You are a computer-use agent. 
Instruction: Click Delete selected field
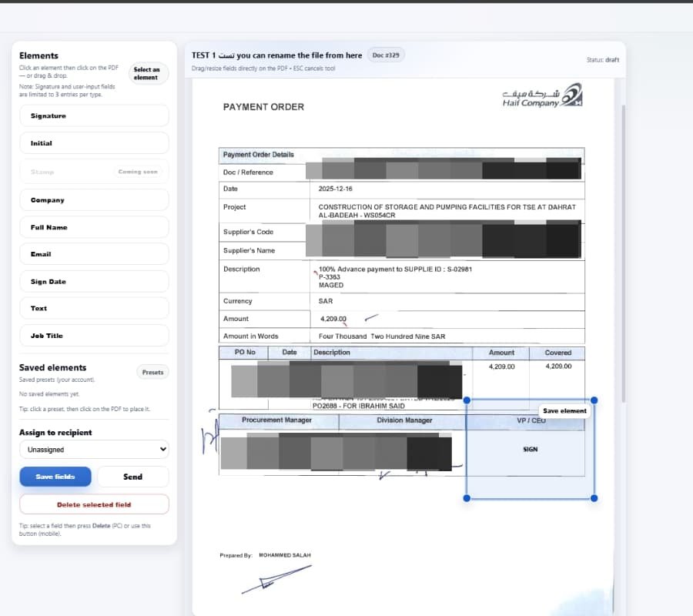click(x=94, y=504)
